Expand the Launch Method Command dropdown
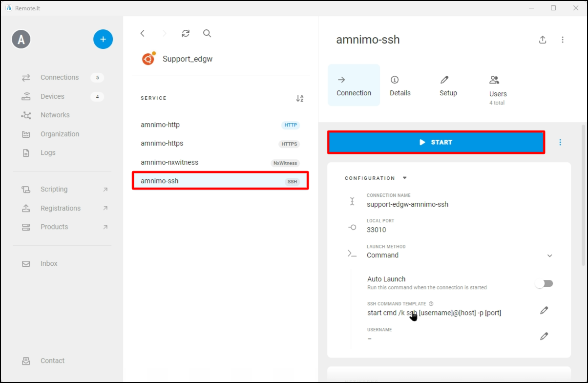The width and height of the screenshot is (588, 383). tap(550, 255)
